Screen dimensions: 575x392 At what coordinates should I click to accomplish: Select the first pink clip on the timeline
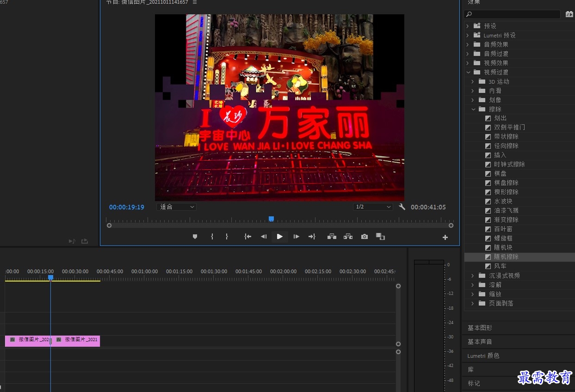(28, 341)
